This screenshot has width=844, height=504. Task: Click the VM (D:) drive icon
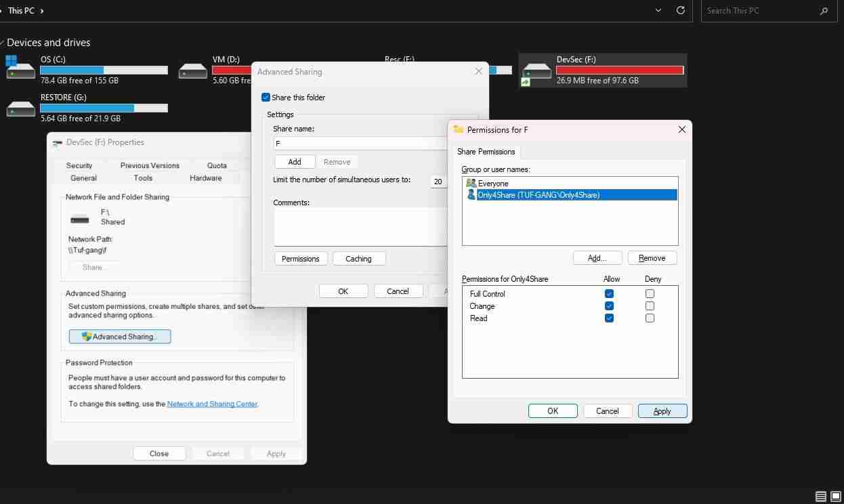click(x=193, y=70)
